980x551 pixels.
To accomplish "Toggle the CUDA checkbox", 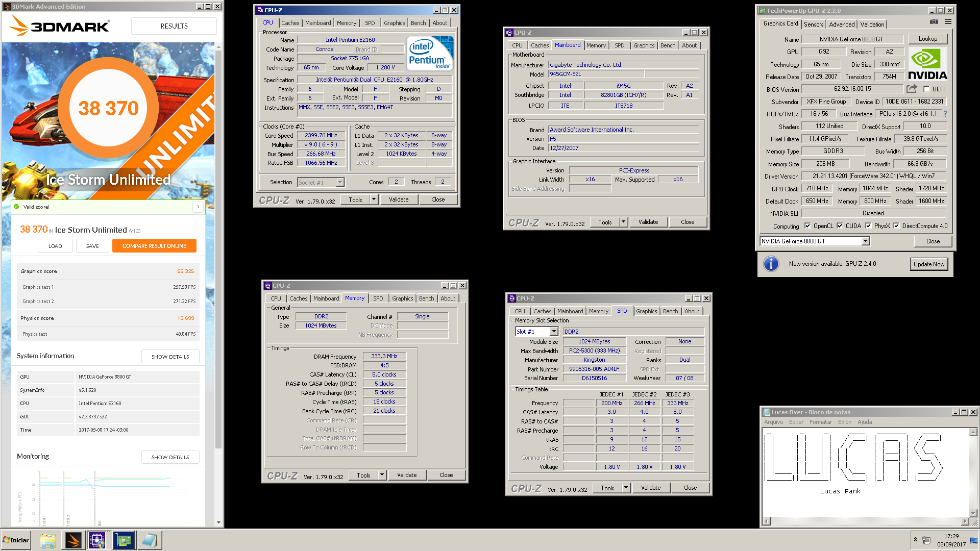I will 840,226.
